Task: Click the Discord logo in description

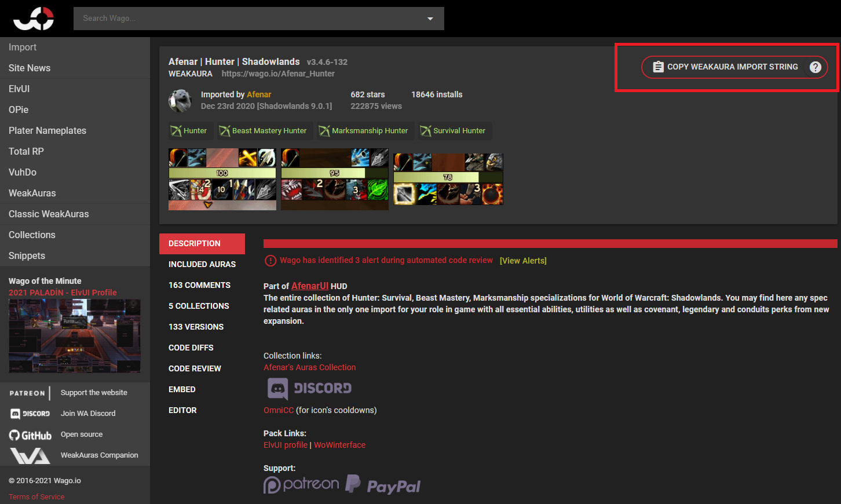Action: pyautogui.click(x=309, y=389)
